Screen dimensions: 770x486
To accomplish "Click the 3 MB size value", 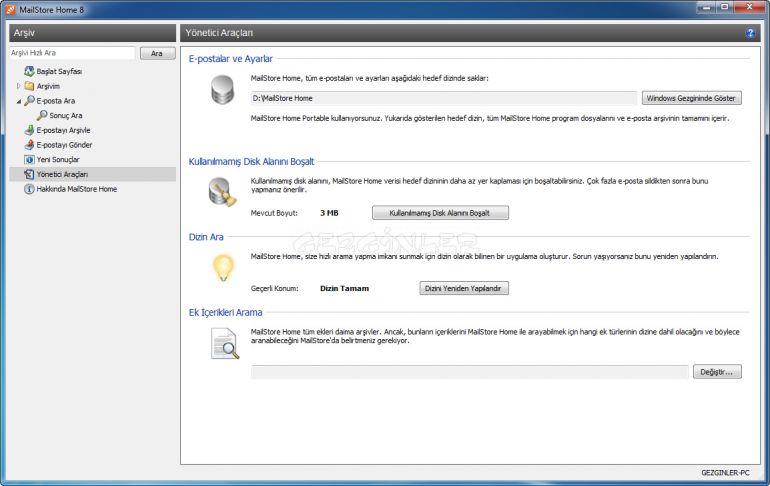I will pyautogui.click(x=330, y=213).
